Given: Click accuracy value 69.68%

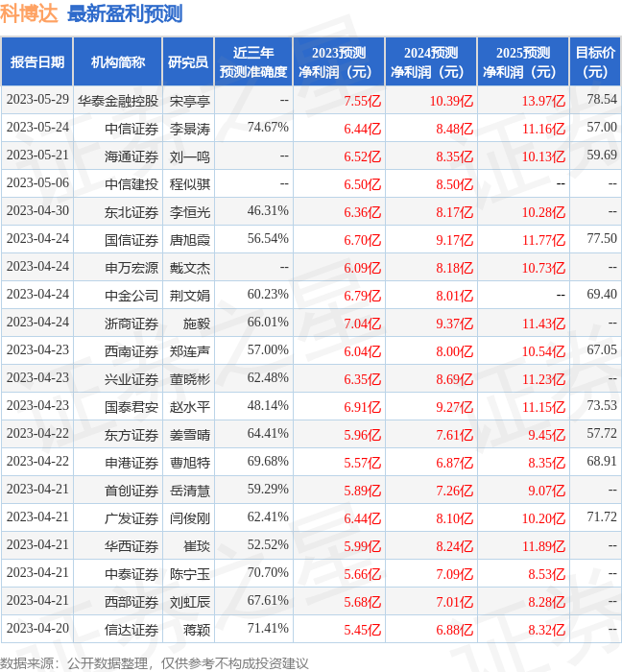Looking at the screenshot, I should pyautogui.click(x=268, y=462).
